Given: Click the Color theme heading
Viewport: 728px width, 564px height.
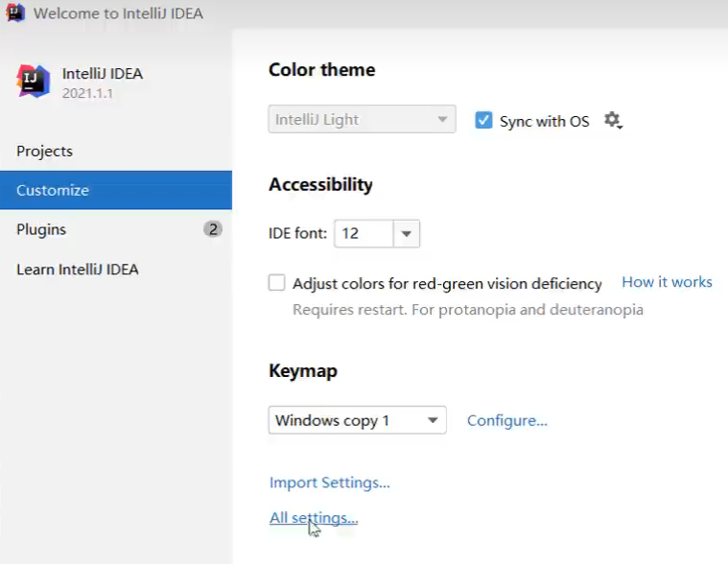Looking at the screenshot, I should point(321,70).
